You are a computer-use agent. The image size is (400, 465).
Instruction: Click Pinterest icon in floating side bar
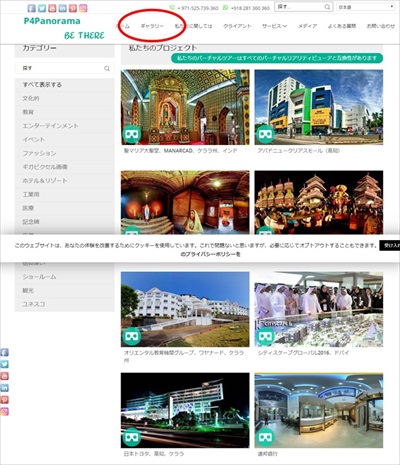coord(4,400)
